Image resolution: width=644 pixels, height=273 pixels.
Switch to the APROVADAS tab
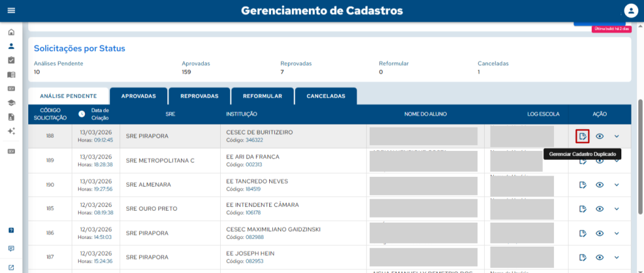tap(138, 96)
